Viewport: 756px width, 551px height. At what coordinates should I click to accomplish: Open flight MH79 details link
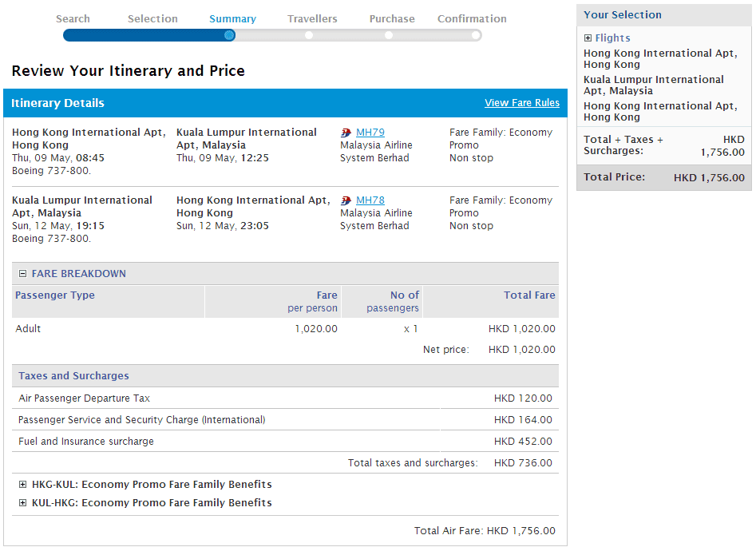(x=370, y=133)
